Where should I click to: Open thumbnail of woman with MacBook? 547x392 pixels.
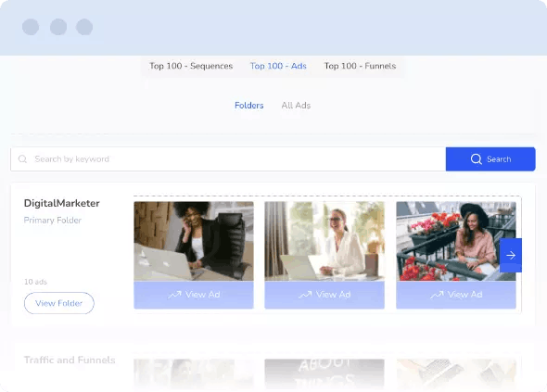[x=194, y=241]
